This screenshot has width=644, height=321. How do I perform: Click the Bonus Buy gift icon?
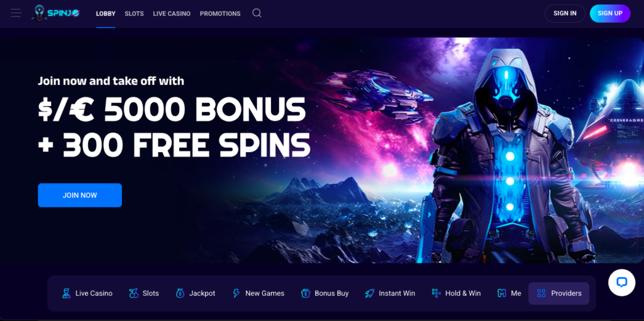(305, 293)
